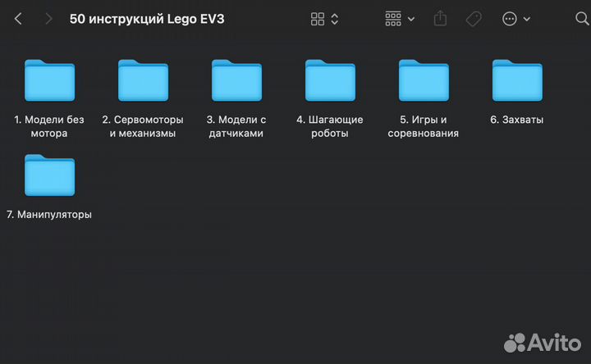Click window title "50 инструкций Lego EV3"

tap(147, 19)
